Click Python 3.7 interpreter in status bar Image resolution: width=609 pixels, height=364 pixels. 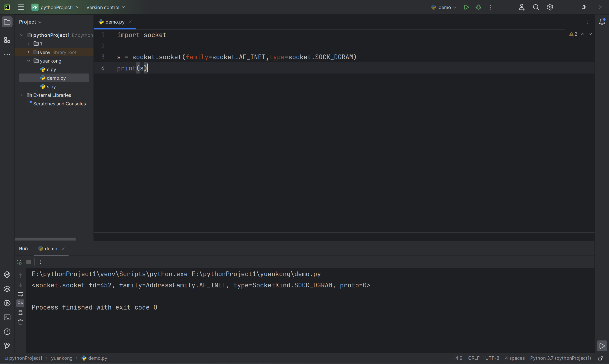(x=560, y=358)
